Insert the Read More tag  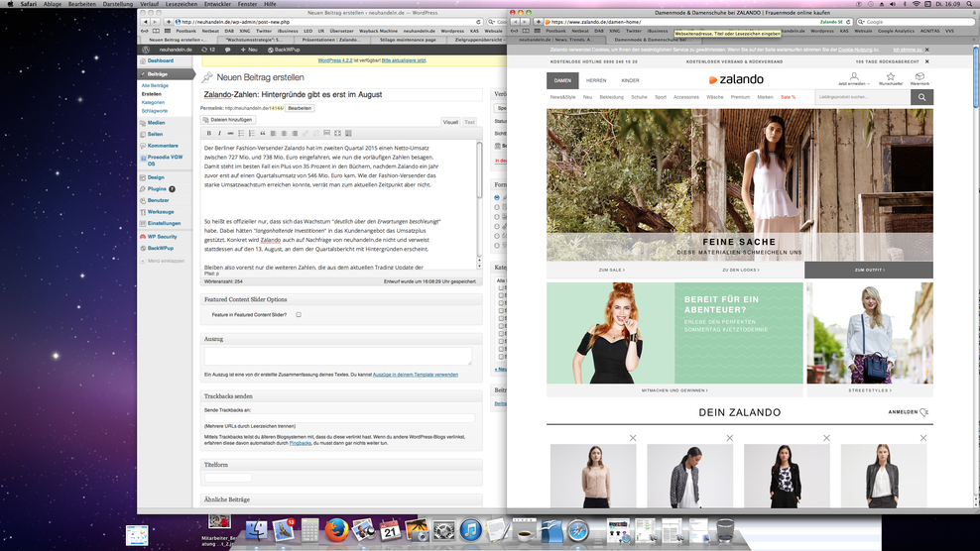click(327, 133)
